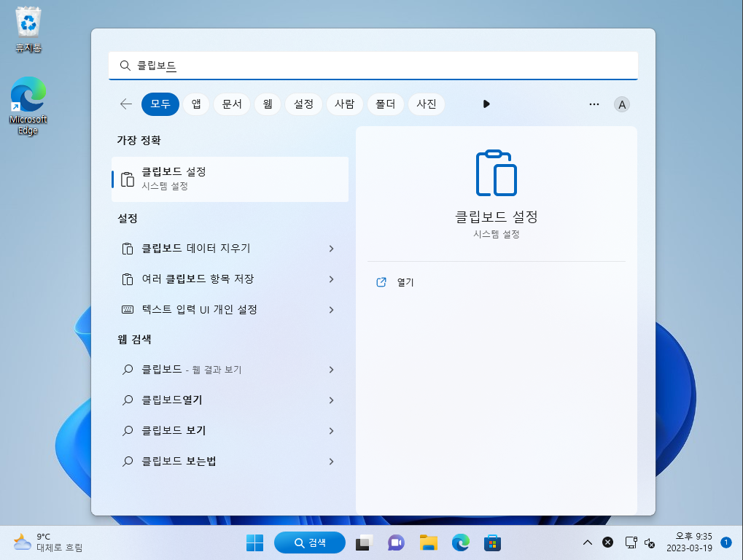Show more filter tabs with play arrow
Viewport: 743px width, 560px height.
coord(486,104)
